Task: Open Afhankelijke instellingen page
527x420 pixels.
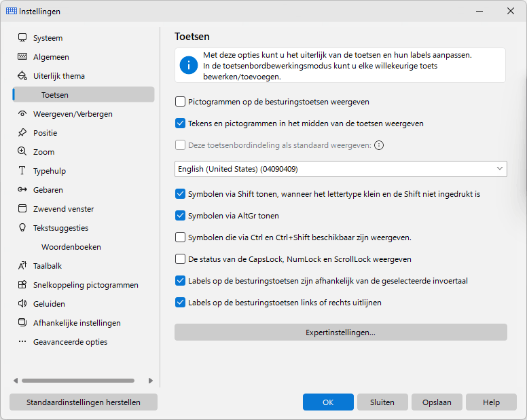Action: (84, 323)
